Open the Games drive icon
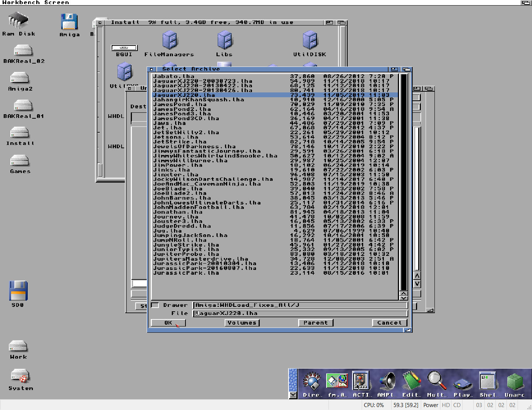The height and width of the screenshot is (410, 532). tap(19, 161)
